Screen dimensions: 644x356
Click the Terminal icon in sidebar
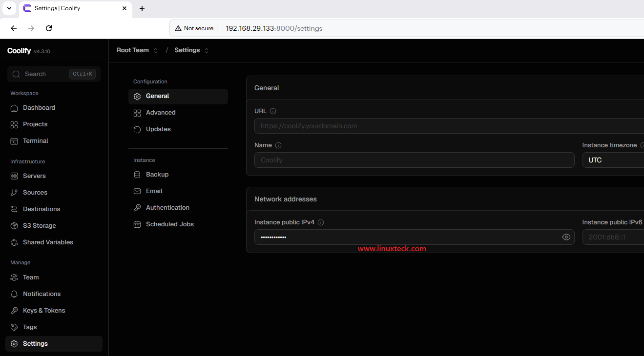tap(14, 141)
